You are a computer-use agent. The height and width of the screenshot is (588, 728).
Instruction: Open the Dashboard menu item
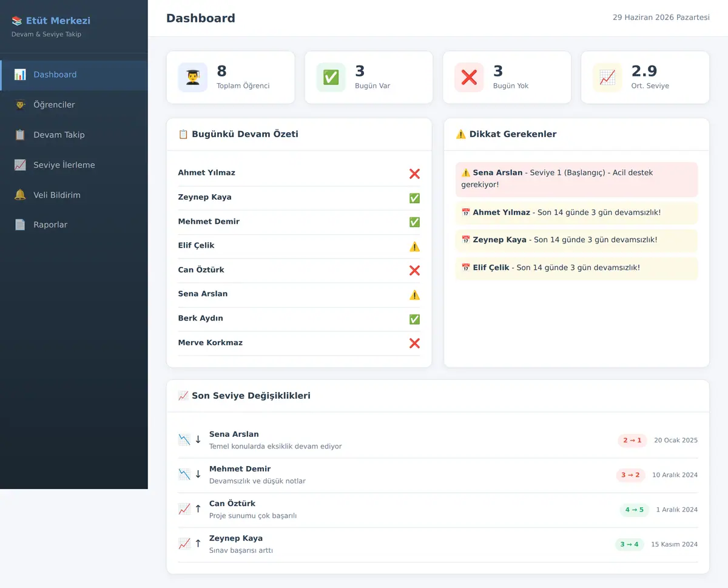pos(73,75)
